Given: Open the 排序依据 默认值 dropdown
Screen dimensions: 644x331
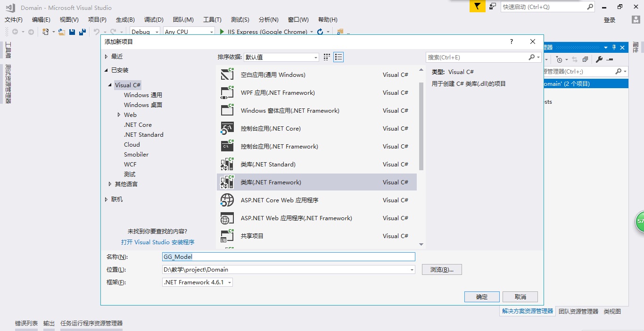Looking at the screenshot, I should click(x=281, y=57).
